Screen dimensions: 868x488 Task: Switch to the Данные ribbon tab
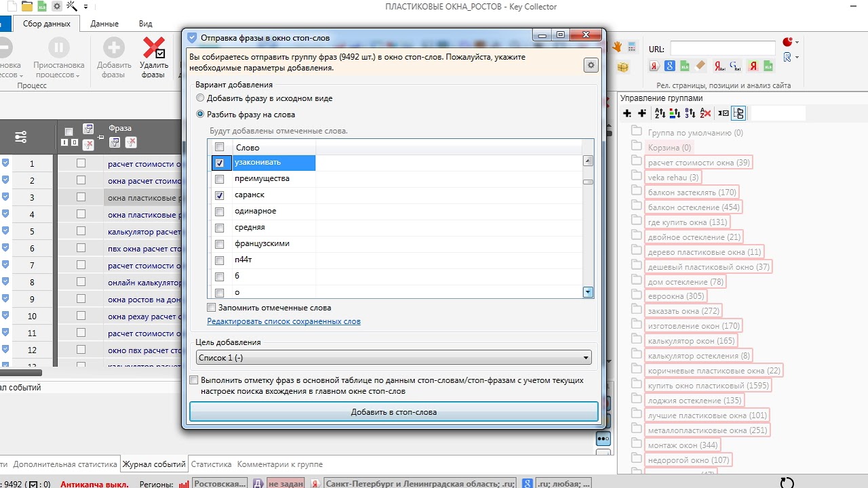click(104, 24)
